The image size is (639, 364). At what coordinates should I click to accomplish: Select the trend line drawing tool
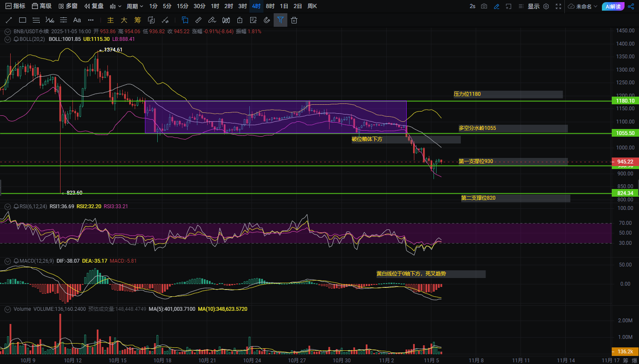click(9, 20)
